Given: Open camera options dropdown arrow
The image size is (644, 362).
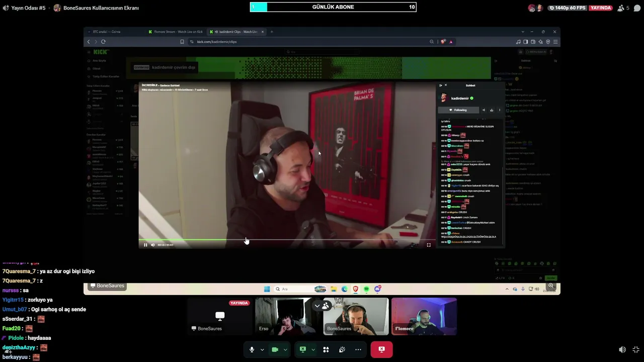Looking at the screenshot, I should click(x=285, y=349).
